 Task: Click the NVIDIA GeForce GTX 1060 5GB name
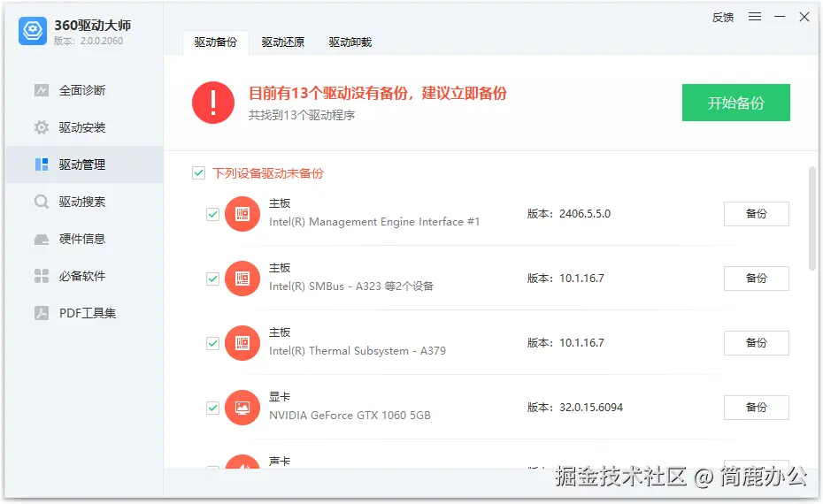pos(350,416)
